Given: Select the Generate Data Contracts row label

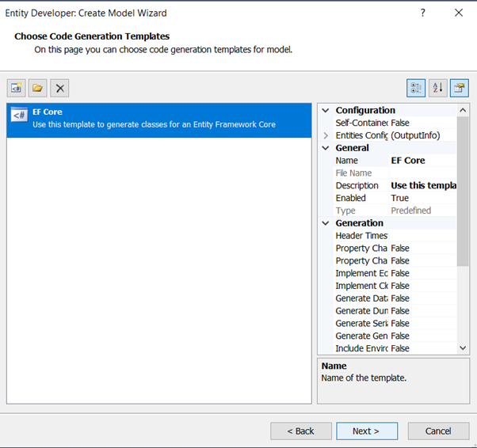Looking at the screenshot, I should pyautogui.click(x=361, y=298).
